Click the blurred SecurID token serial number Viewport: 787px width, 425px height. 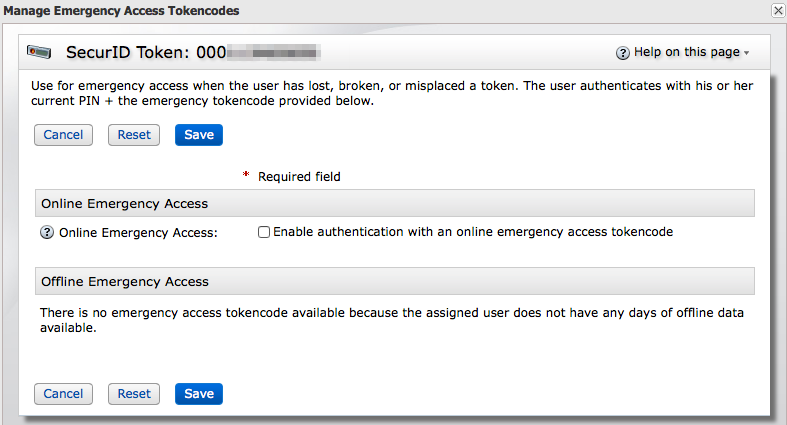coord(274,52)
